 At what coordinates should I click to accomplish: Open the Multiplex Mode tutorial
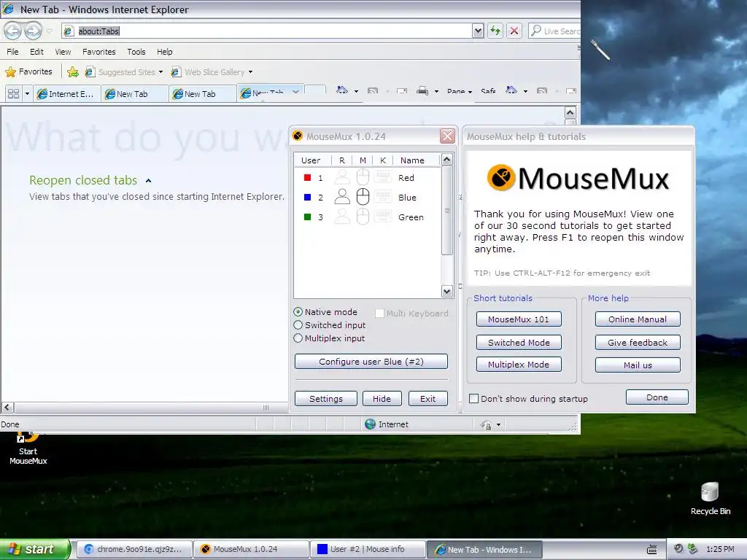pyautogui.click(x=519, y=365)
